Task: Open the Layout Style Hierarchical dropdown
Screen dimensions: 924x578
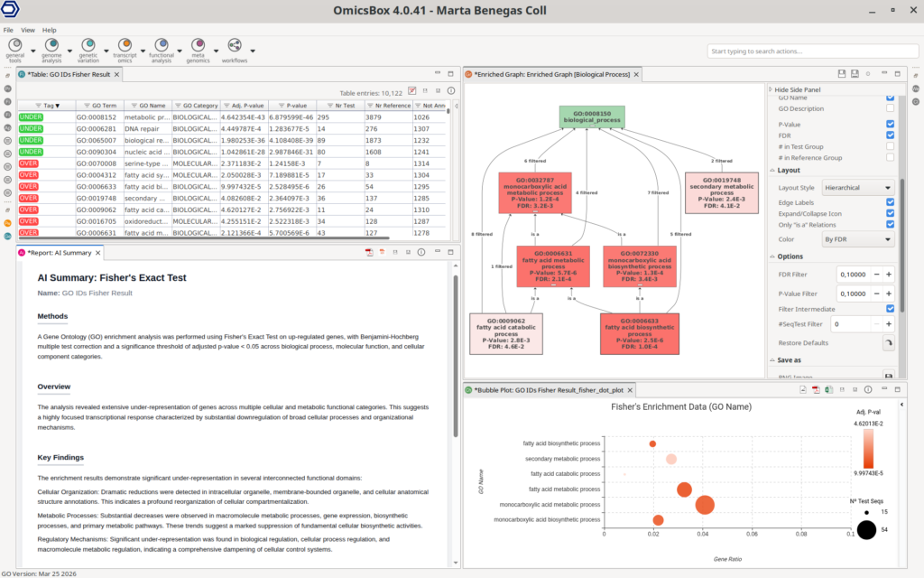Action: tap(858, 188)
